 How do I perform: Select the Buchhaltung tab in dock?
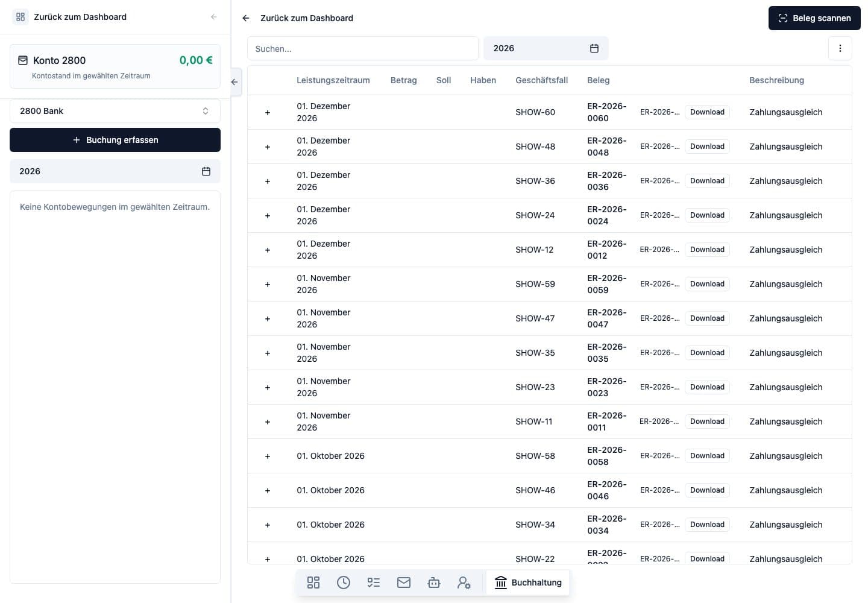(528, 582)
